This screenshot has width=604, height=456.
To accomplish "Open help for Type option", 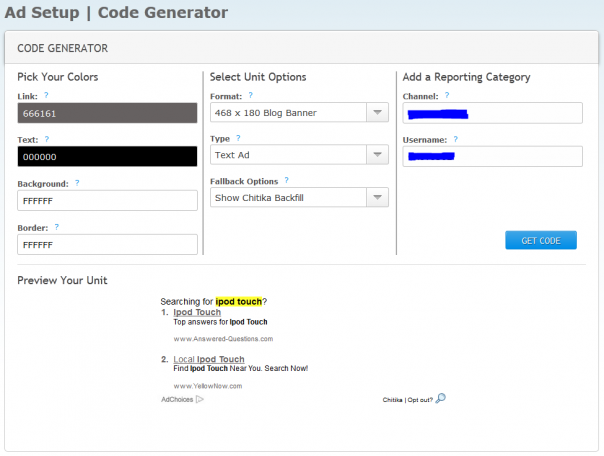I will tap(238, 138).
